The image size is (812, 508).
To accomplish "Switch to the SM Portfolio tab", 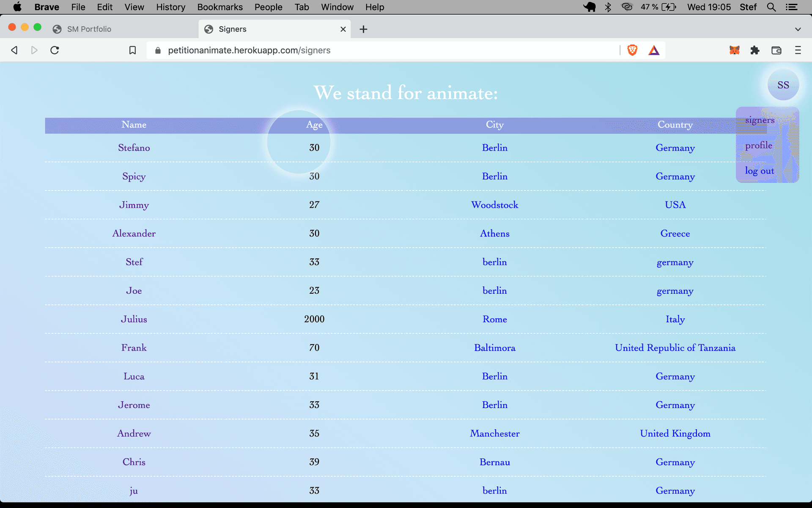I will 89,29.
